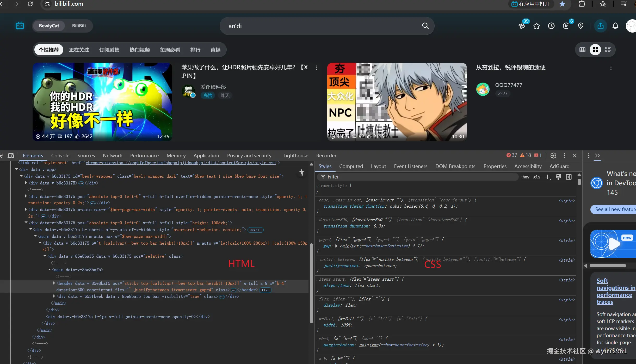Select the 热门视频 category button
This screenshot has width=636, height=364.
coord(140,50)
